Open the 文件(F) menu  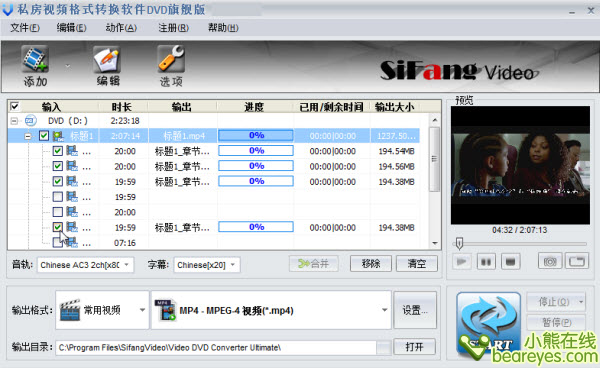coord(25,28)
